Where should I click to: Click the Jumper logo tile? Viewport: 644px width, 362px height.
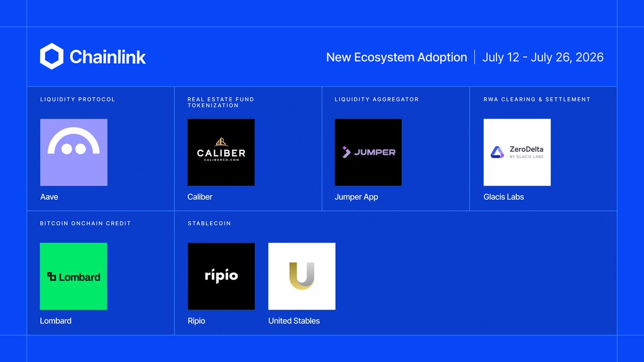tap(368, 152)
